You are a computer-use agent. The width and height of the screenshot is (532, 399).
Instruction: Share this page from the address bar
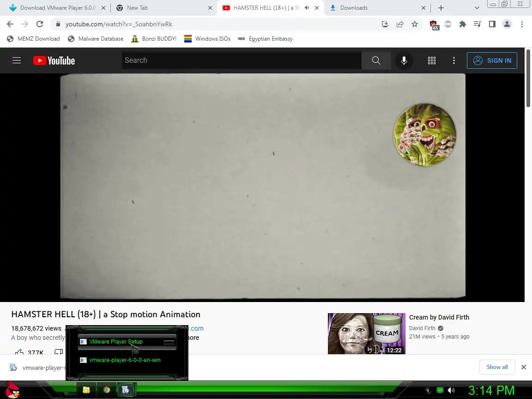[x=400, y=24]
